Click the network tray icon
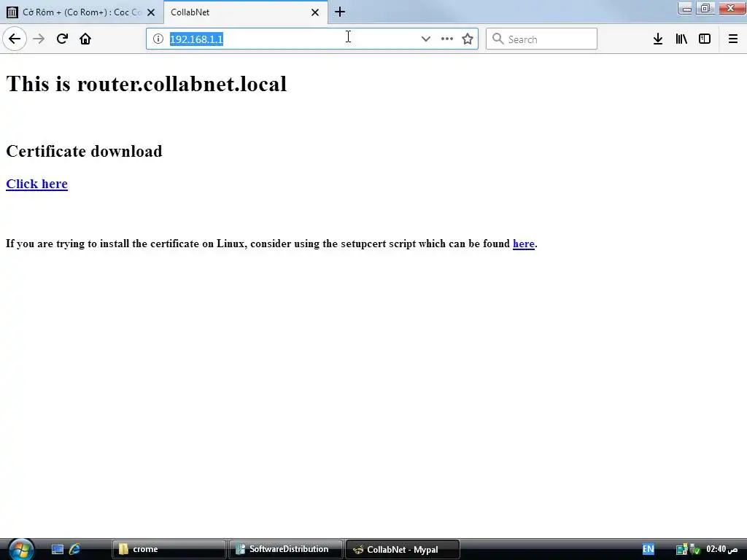 click(x=682, y=550)
